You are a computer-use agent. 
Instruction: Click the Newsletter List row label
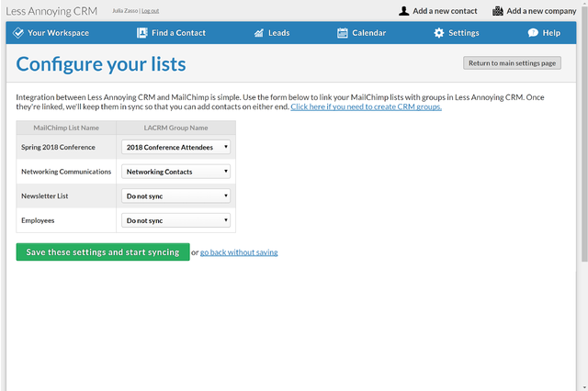point(45,195)
